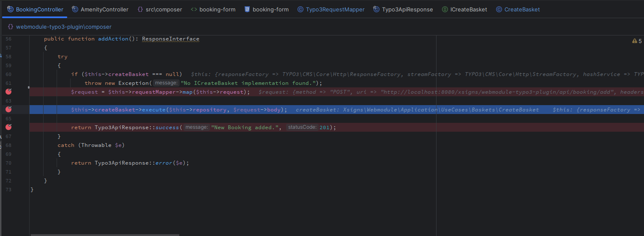Switch to the AmenityController tab

coord(104,9)
